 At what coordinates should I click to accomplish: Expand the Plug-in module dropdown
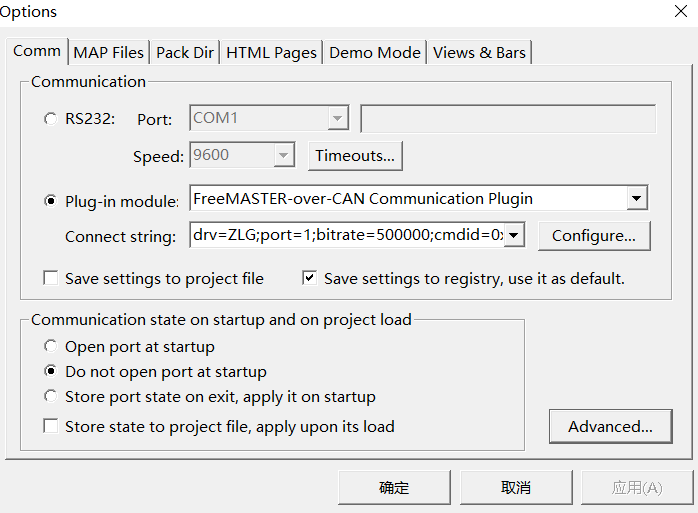coord(637,199)
